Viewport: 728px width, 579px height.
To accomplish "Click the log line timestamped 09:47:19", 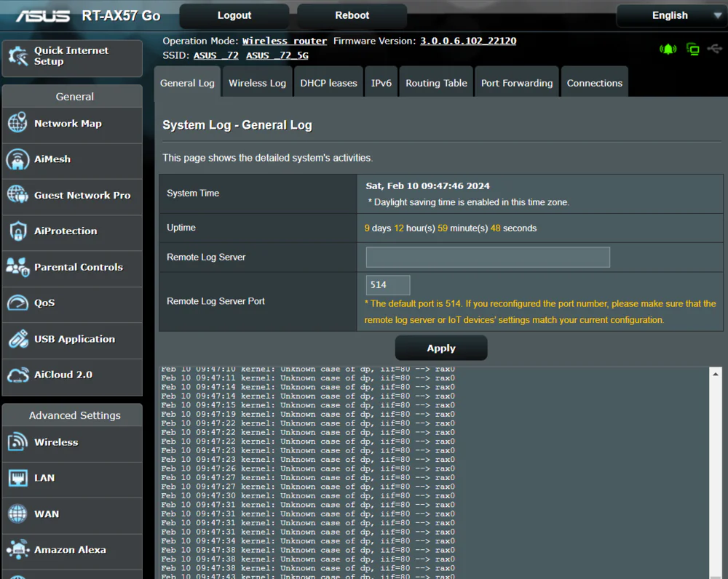I will pos(308,414).
